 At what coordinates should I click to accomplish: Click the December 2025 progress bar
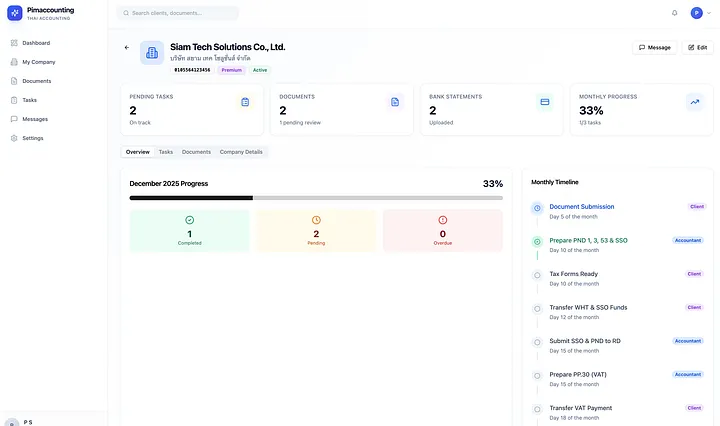316,198
